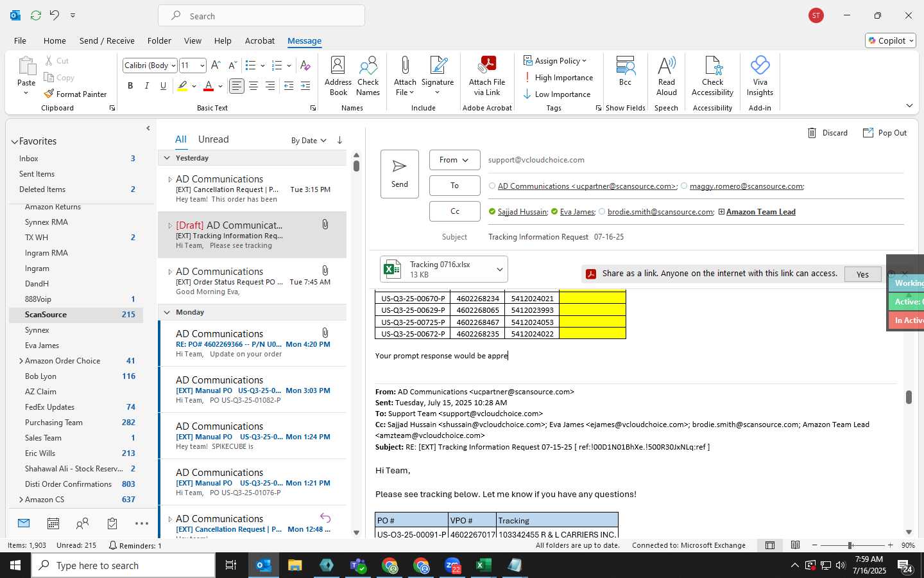Discard the draft message
Screen dimensions: 924x578
828,133
